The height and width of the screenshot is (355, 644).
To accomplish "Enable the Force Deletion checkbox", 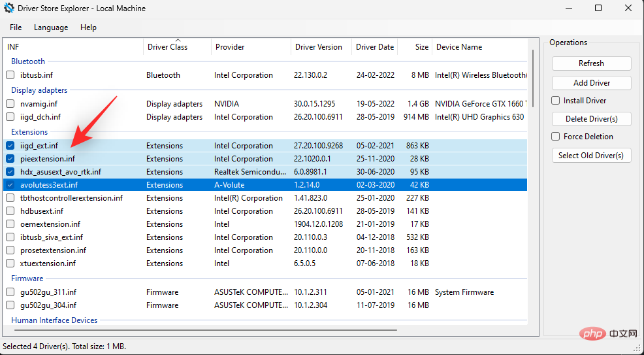I will coord(555,137).
